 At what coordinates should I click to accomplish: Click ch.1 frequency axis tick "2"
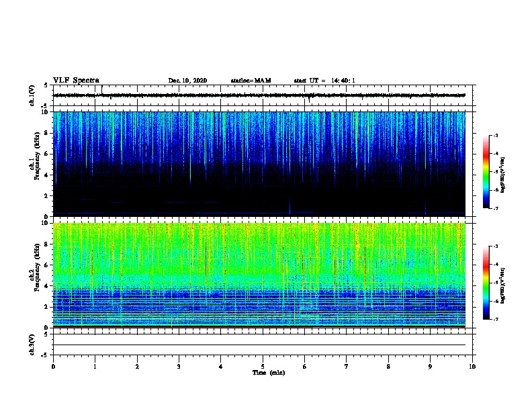[x=47, y=196]
